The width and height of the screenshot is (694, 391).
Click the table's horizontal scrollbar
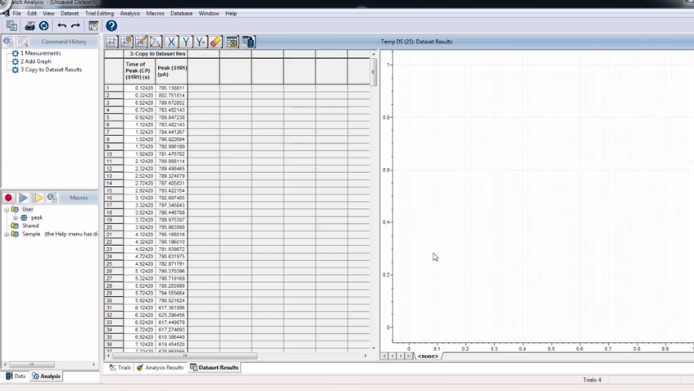point(185,356)
